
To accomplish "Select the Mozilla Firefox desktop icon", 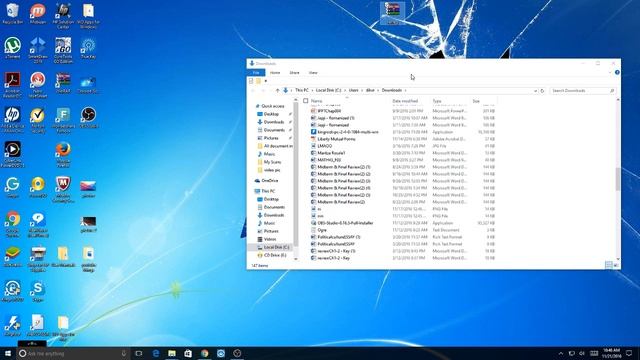I will tap(63, 154).
